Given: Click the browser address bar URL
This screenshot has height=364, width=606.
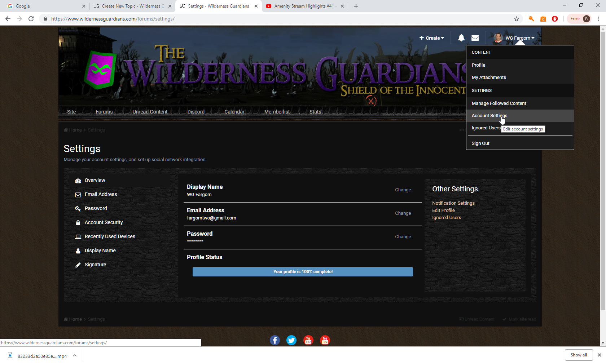Looking at the screenshot, I should point(113,19).
